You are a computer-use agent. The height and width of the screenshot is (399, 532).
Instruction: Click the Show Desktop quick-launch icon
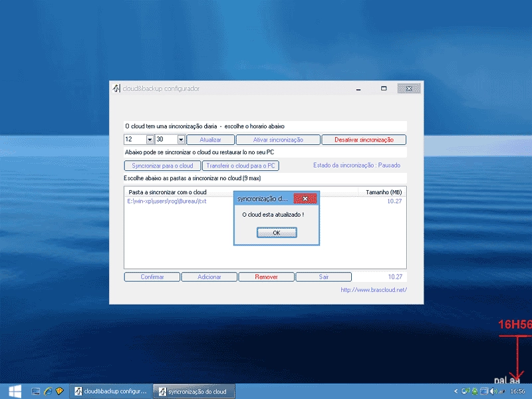tap(36, 391)
